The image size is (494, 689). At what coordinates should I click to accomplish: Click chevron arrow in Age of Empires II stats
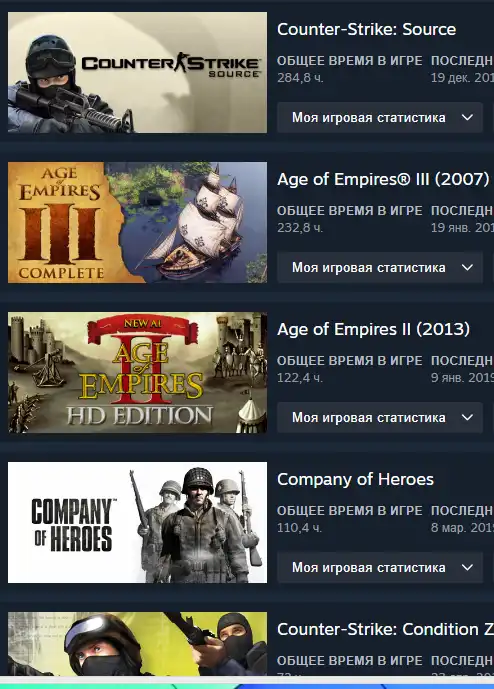click(468, 417)
